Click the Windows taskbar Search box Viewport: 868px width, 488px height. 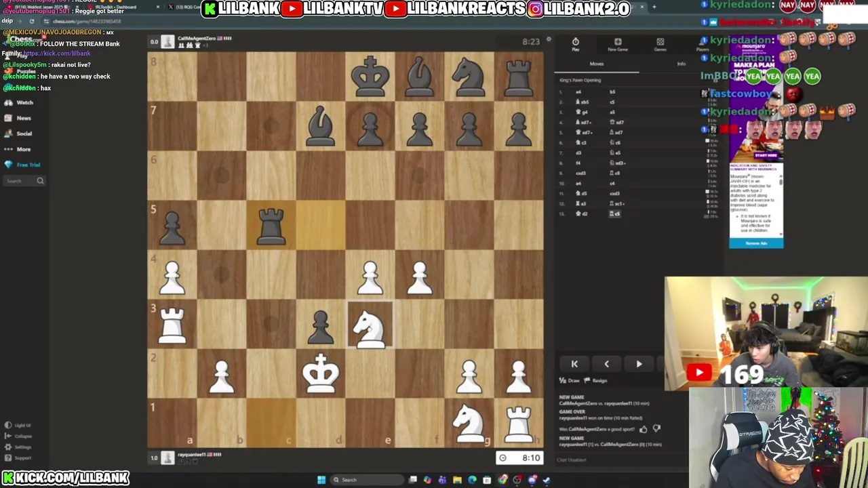pos(366,480)
